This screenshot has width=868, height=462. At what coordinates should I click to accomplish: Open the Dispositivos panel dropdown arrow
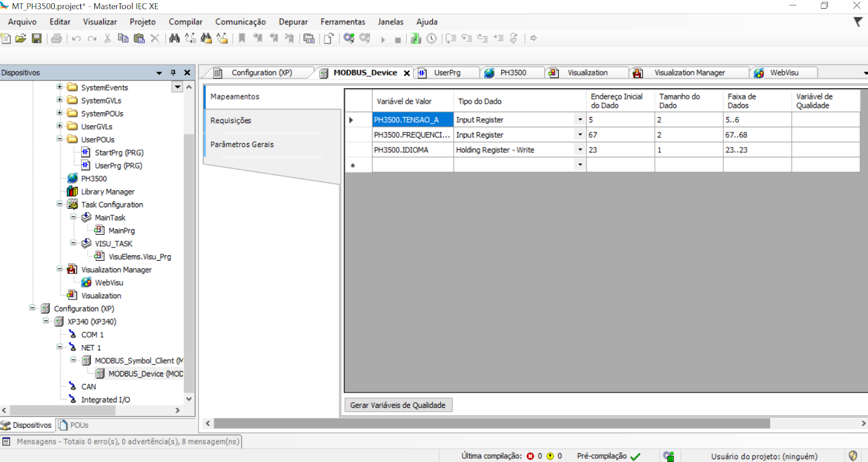tap(159, 73)
